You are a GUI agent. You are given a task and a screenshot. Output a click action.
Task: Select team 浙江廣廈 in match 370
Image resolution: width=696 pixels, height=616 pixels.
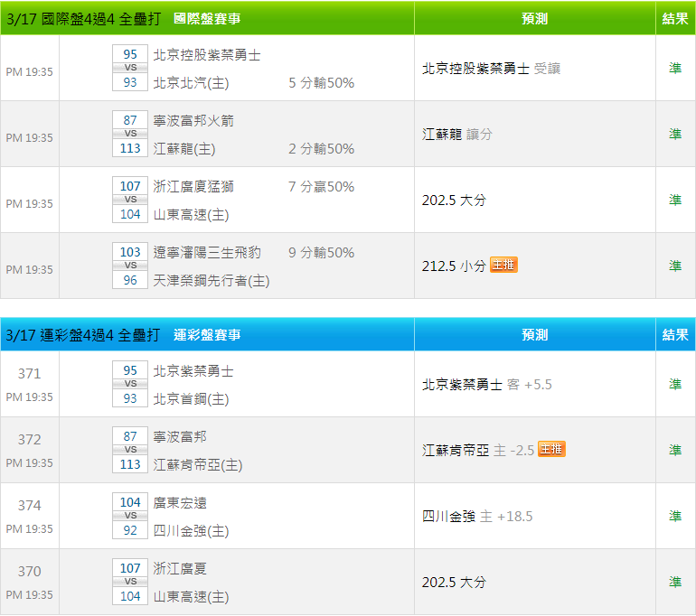(x=180, y=568)
